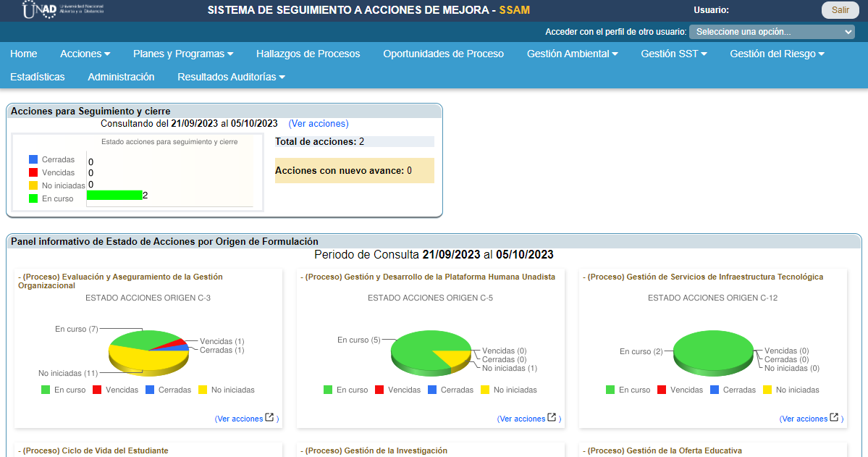Open Hallazgos de Procesos page

[x=308, y=54]
